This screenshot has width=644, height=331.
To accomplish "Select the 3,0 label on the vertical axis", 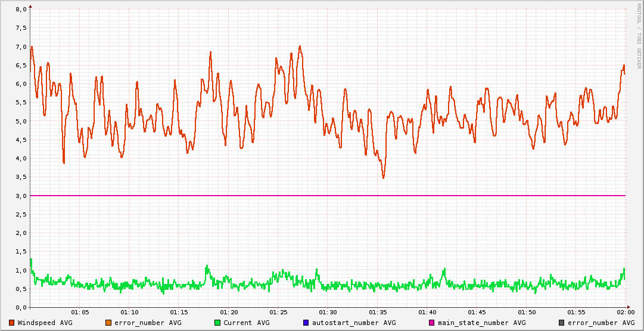I will point(21,196).
